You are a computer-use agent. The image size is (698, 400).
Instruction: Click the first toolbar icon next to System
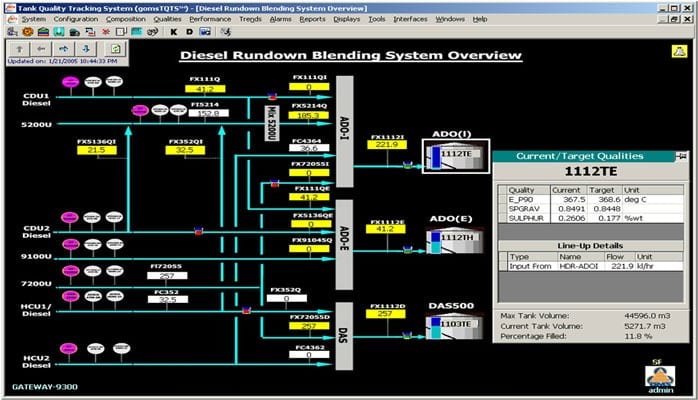pyautogui.click(x=12, y=32)
